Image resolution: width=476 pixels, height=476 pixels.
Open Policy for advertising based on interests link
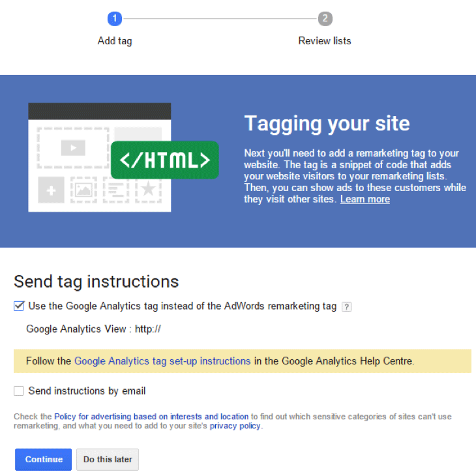point(151,417)
